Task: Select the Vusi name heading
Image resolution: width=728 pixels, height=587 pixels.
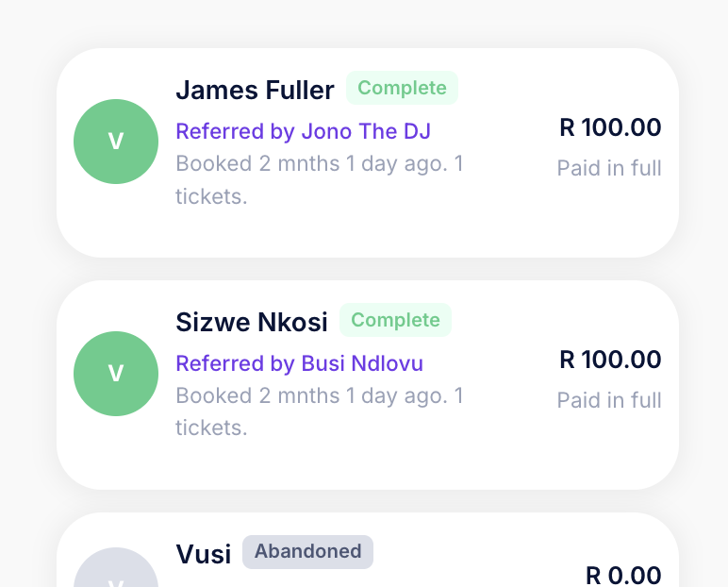Action: coord(203,554)
